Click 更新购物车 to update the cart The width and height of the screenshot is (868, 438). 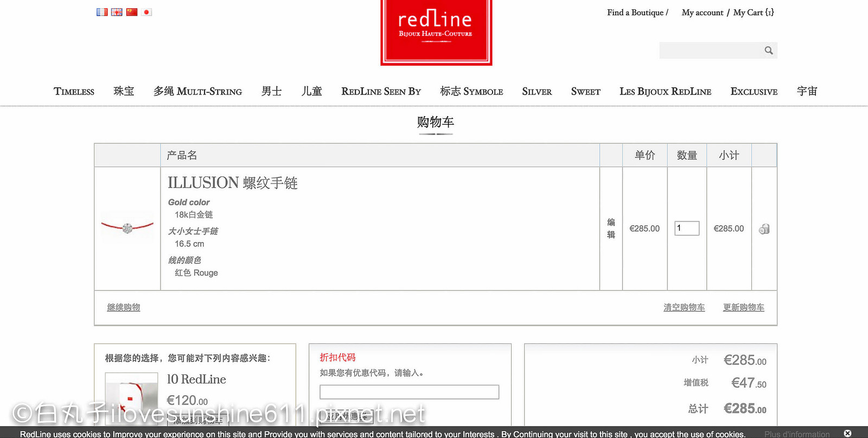pos(743,307)
